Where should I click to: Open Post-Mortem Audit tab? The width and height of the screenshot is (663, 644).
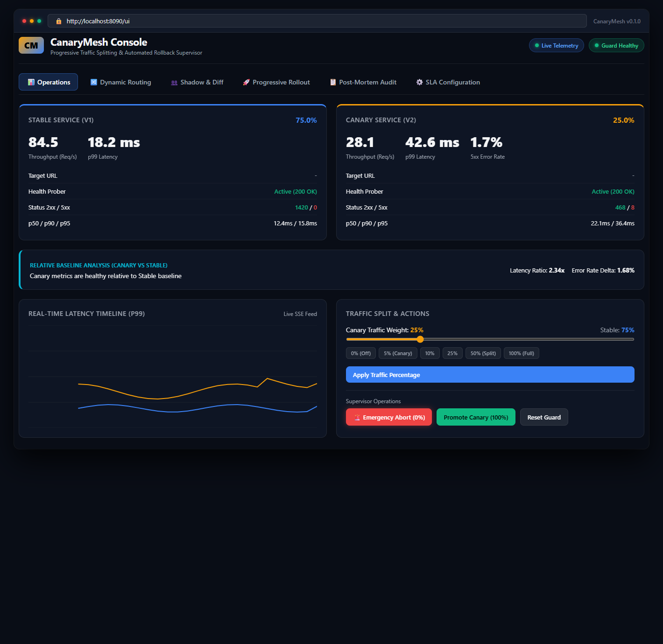(x=363, y=82)
